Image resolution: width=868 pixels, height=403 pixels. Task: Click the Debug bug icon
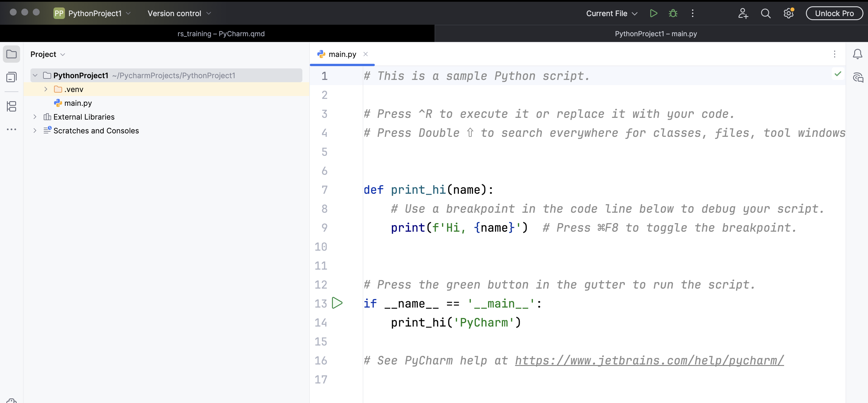[x=673, y=14]
